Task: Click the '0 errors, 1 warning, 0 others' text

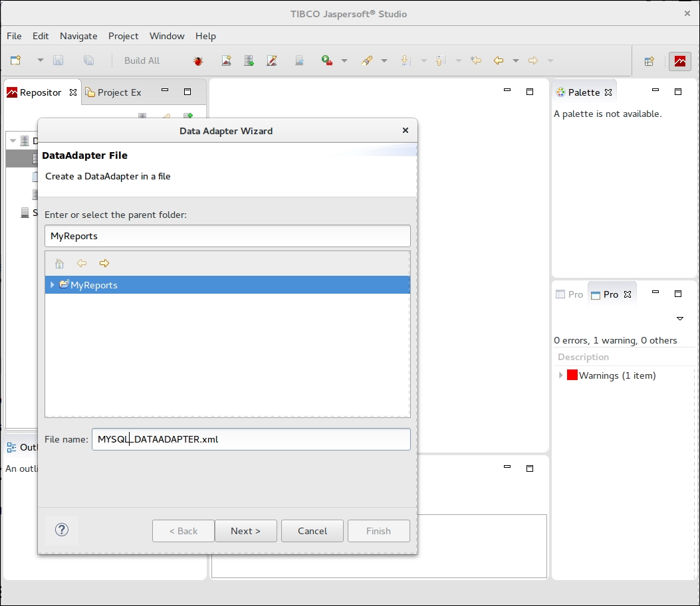Action: pyautogui.click(x=615, y=340)
